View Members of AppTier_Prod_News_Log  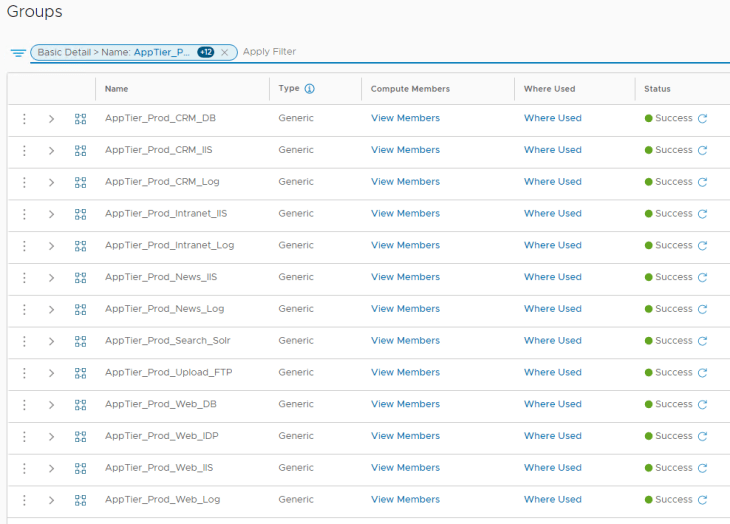coord(405,309)
